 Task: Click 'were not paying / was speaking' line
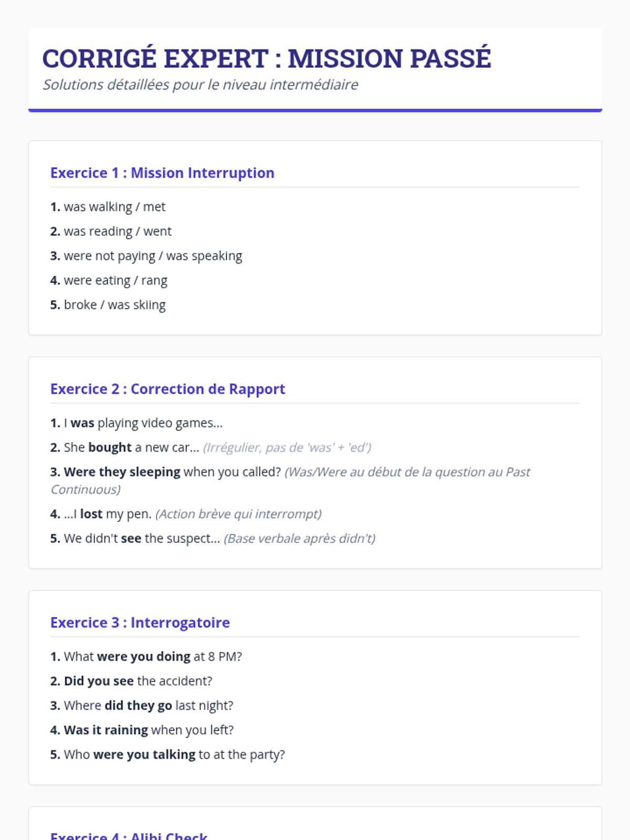(152, 256)
